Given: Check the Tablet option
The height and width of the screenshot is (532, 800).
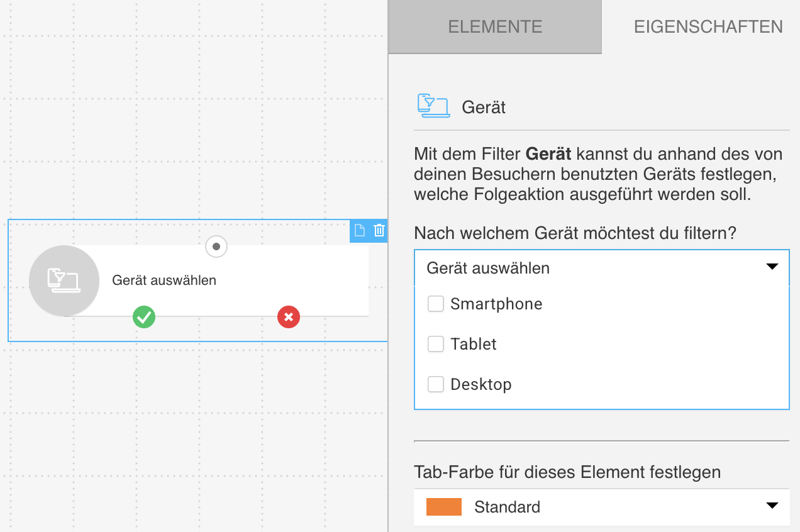Looking at the screenshot, I should click(x=436, y=343).
